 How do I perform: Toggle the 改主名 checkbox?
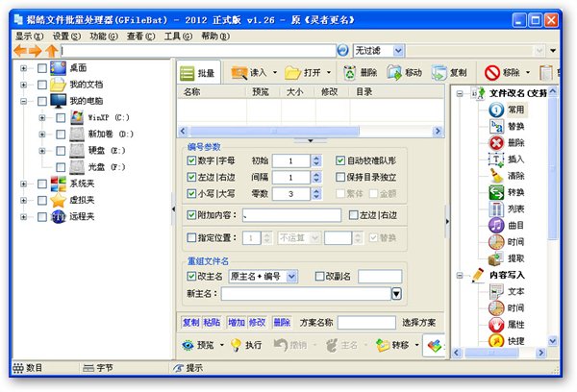click(191, 276)
